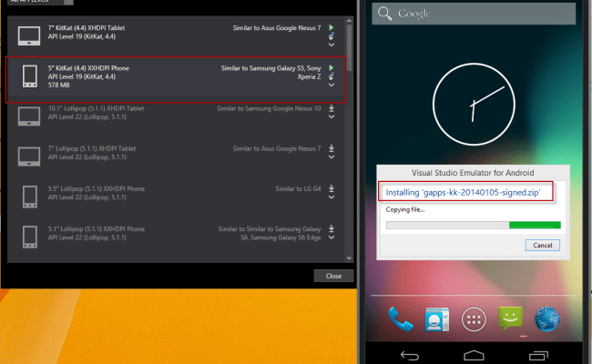Click "Installing 'gapps-kk-20140105-signed.zip'" text
The width and height of the screenshot is (592, 364).
coord(463,192)
